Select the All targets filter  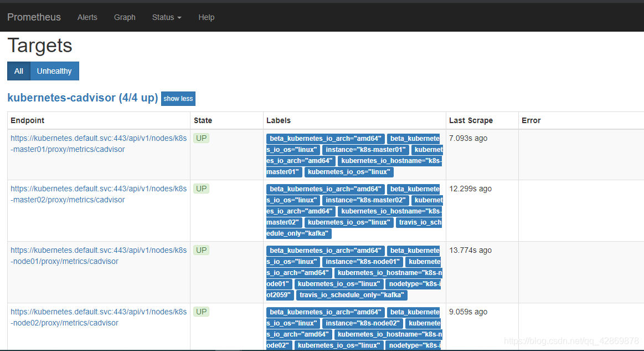pyautogui.click(x=19, y=71)
